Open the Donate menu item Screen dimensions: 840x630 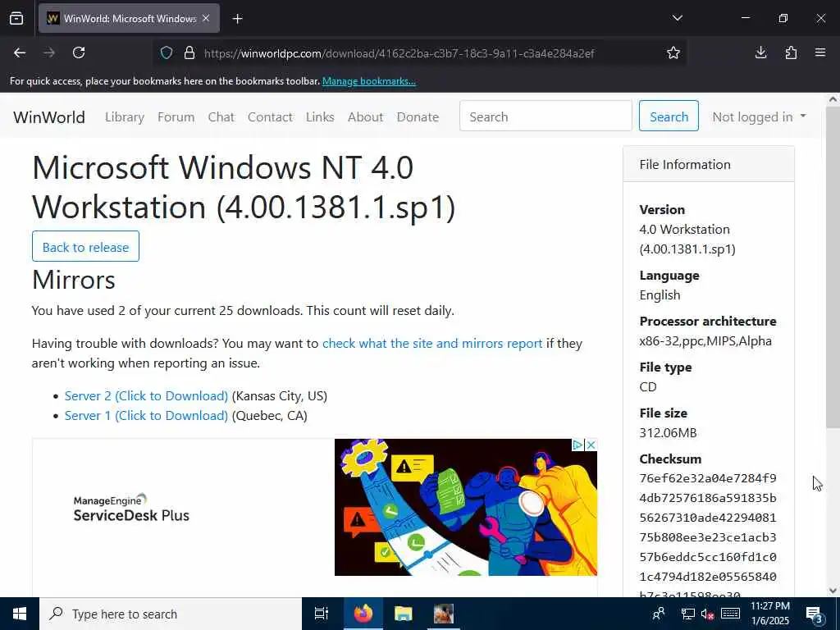[418, 116]
